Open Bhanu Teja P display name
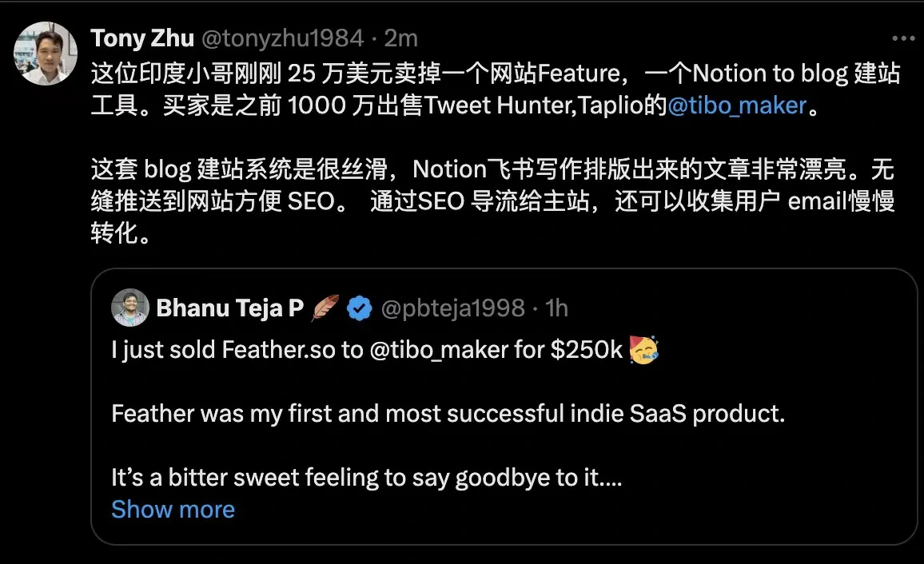 (x=229, y=308)
